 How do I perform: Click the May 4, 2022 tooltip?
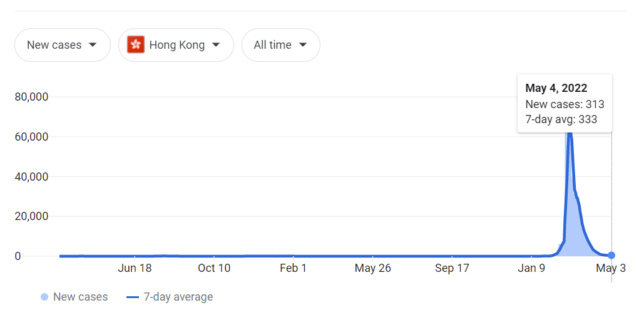[x=565, y=104]
